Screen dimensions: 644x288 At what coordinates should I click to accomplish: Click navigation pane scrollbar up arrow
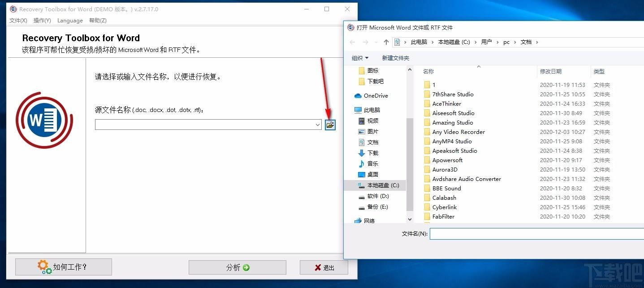[x=410, y=70]
